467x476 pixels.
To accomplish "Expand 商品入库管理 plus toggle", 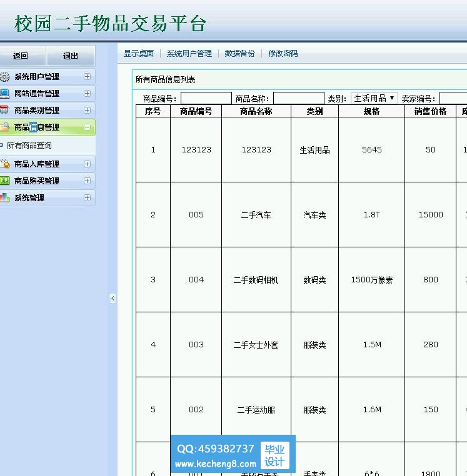I will tap(87, 164).
